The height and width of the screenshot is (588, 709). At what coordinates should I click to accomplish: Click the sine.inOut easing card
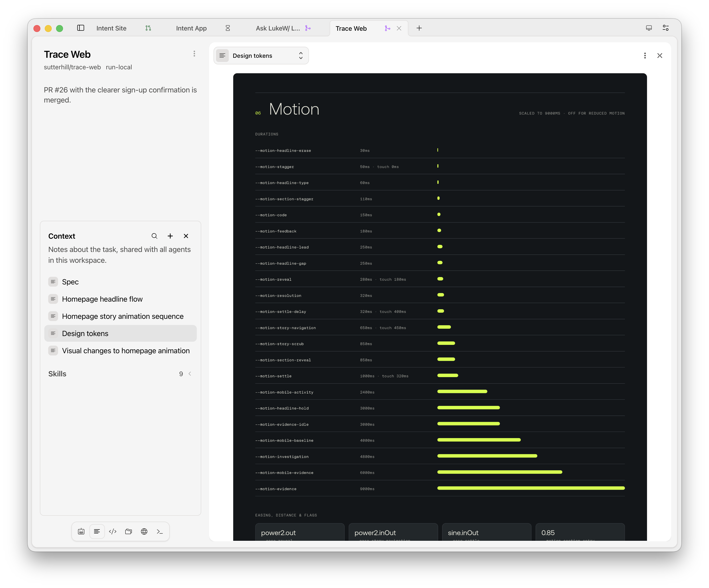coord(487,532)
